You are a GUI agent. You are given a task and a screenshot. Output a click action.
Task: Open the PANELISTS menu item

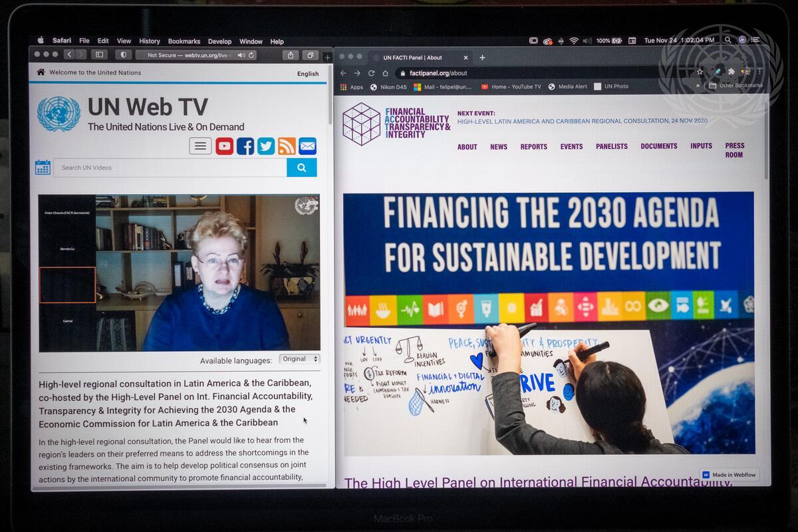click(611, 147)
